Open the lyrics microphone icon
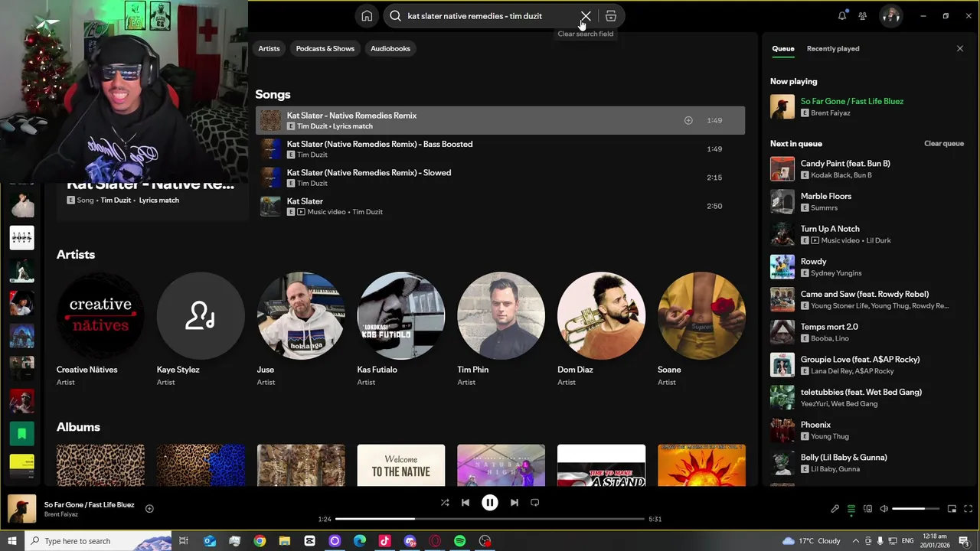This screenshot has width=980, height=551. [x=835, y=509]
